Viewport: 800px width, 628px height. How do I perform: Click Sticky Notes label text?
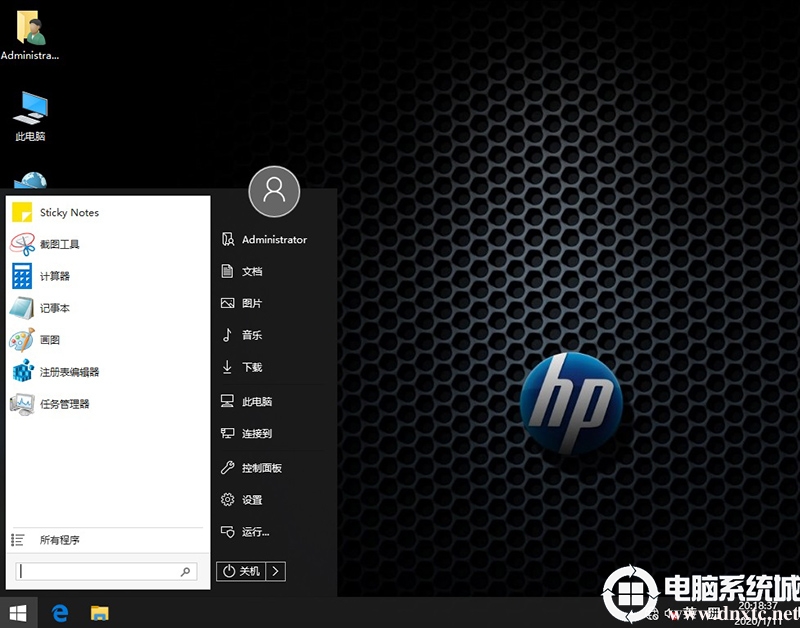pyautogui.click(x=69, y=213)
